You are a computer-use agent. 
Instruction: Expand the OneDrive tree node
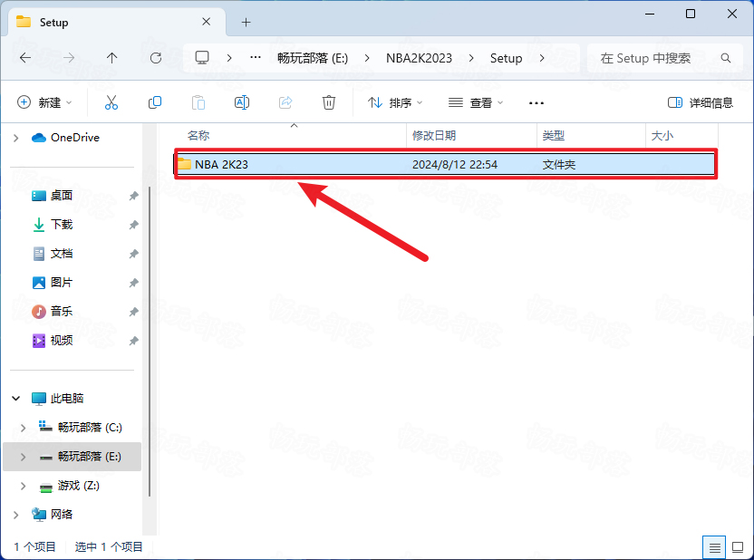[16, 138]
